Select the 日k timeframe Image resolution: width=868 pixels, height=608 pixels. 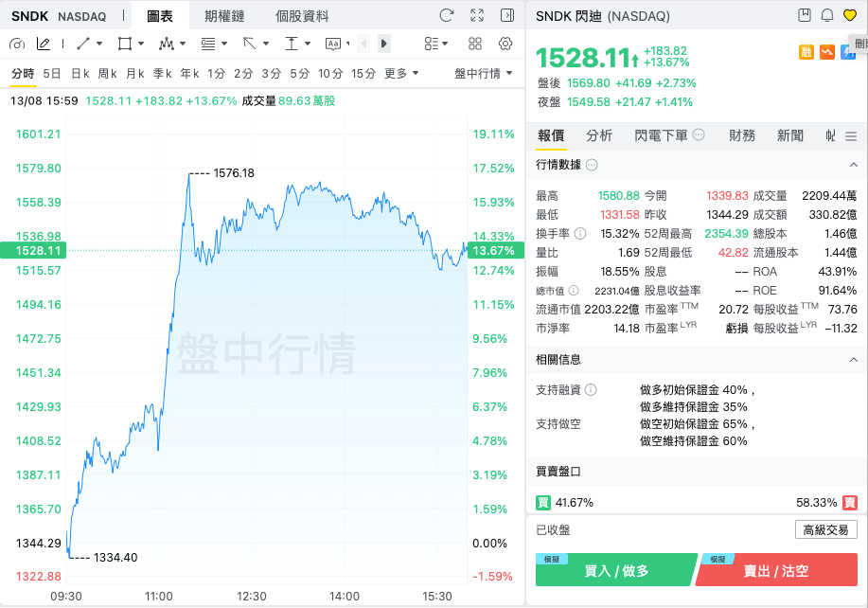[80, 73]
